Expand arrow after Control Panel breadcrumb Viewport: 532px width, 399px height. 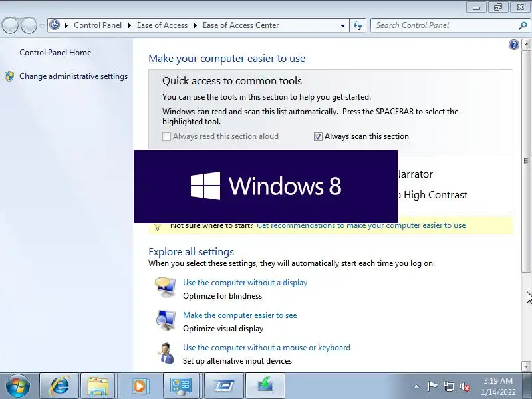(129, 25)
